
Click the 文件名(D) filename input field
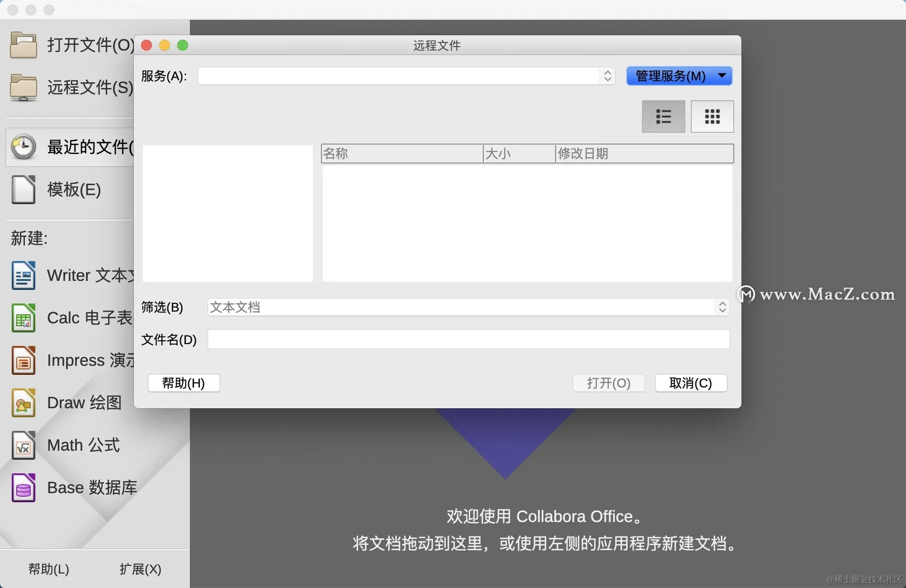[x=468, y=340]
